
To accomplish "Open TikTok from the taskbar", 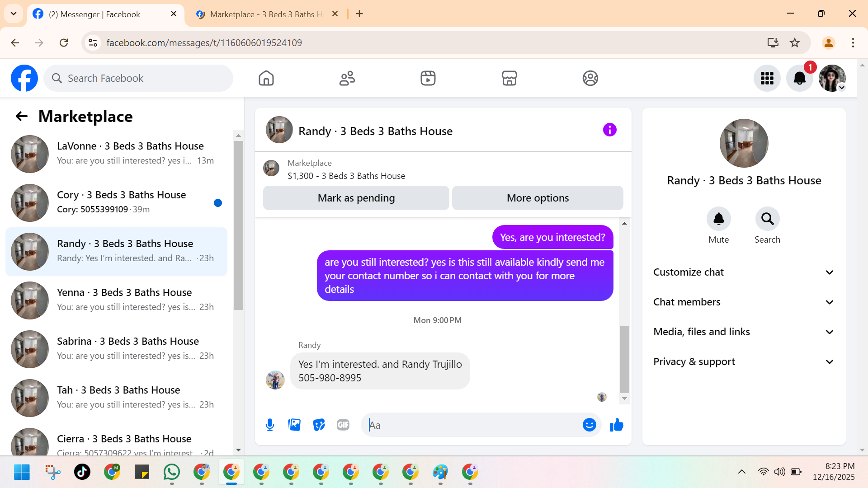I will (x=82, y=472).
